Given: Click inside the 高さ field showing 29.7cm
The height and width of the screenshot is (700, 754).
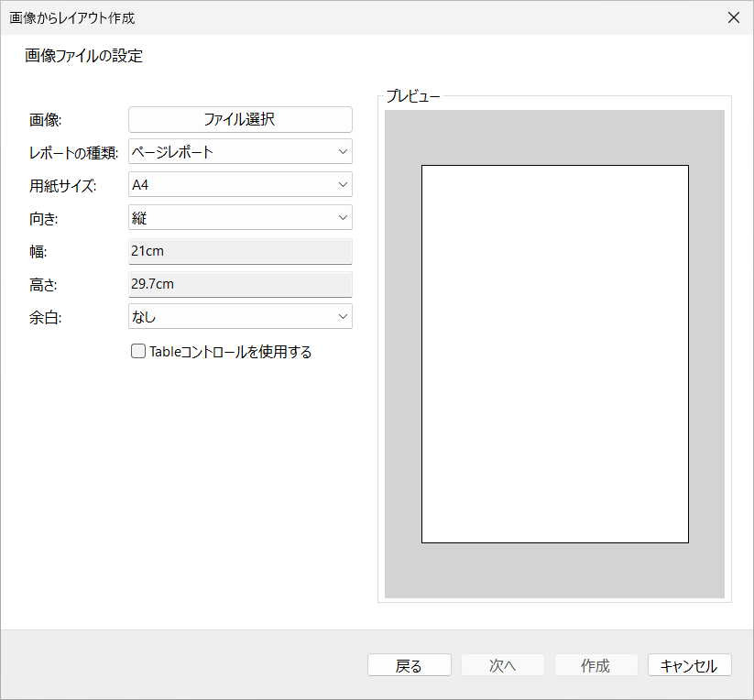Looking at the screenshot, I should (240, 284).
